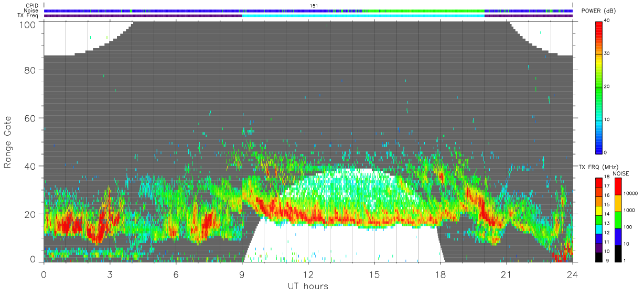
Task: Click the 3 tick on UT hours axis
Action: pos(110,274)
